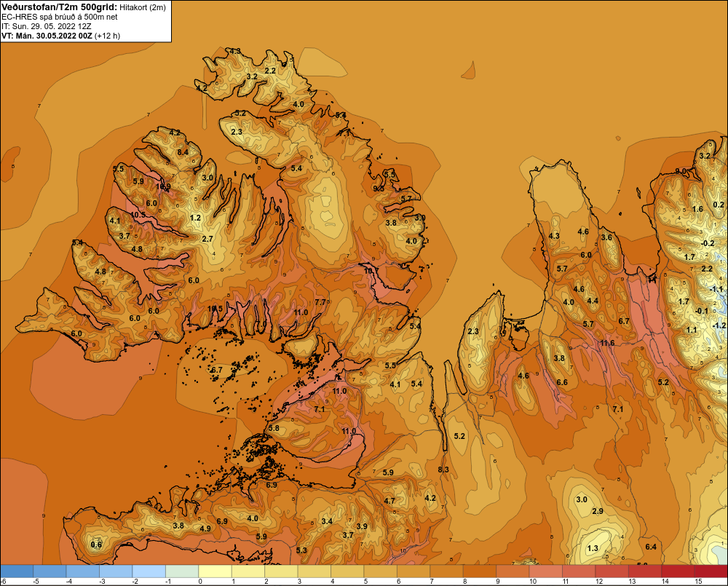The height and width of the screenshot is (586, 728).
Task: Click the -1.2 temperature value
Action: click(x=719, y=325)
